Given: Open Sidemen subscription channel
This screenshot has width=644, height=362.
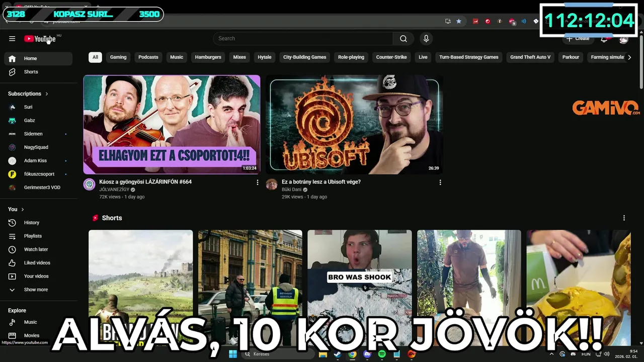Looking at the screenshot, I should tap(38, 134).
